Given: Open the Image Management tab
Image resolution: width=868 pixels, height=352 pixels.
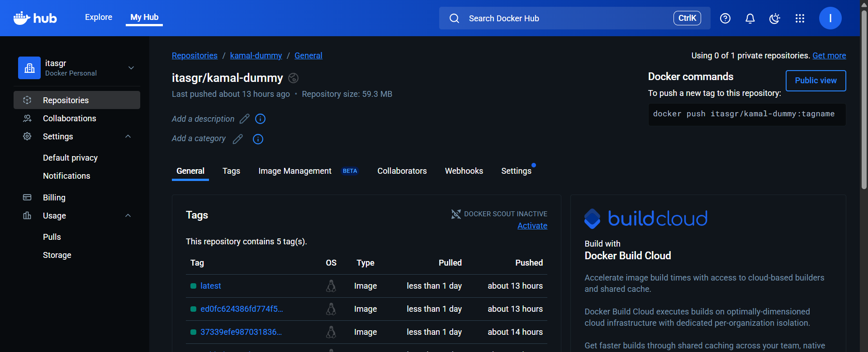Looking at the screenshot, I should 295,171.
